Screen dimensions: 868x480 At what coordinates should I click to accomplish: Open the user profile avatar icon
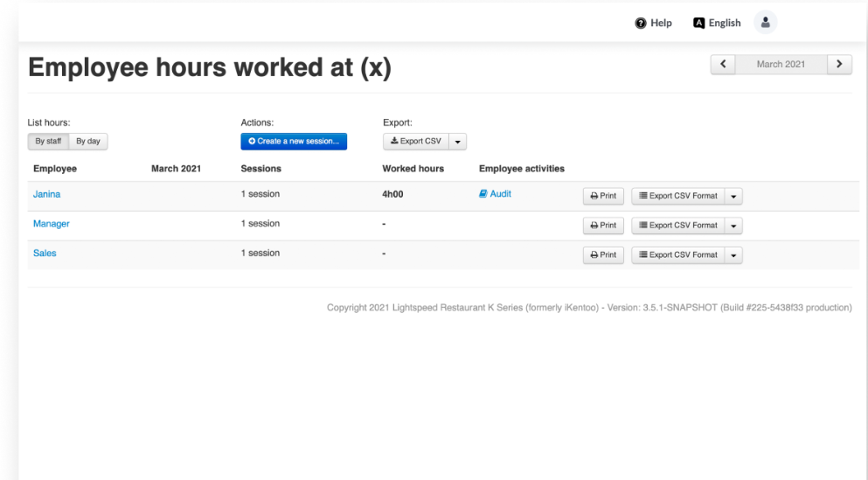765,23
